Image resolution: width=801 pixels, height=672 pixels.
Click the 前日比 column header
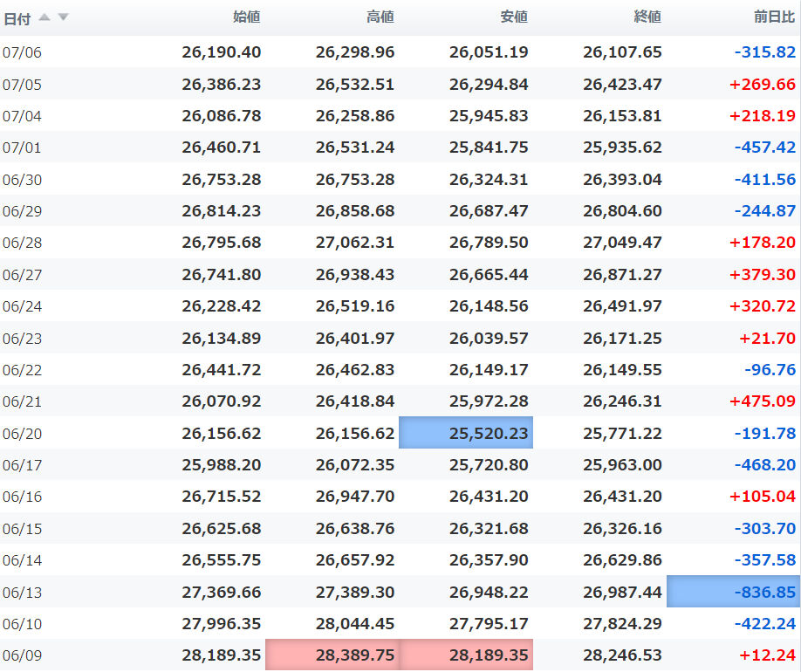coord(775,17)
